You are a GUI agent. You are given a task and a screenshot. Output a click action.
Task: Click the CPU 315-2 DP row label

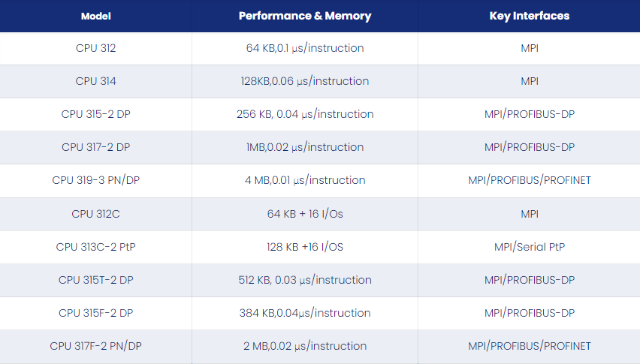[96, 114]
